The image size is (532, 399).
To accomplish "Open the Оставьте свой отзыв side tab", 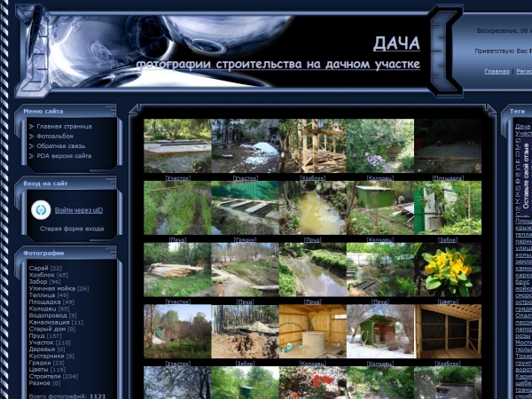I will [526, 176].
